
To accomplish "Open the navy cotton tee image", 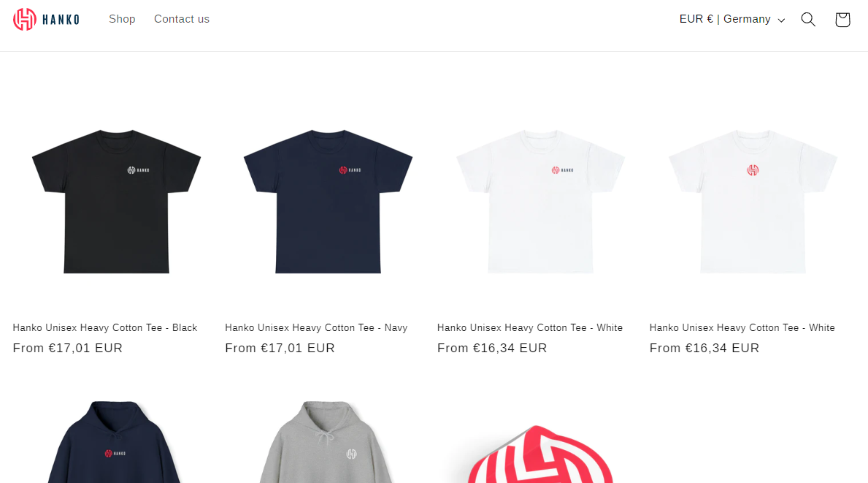I will (329, 201).
